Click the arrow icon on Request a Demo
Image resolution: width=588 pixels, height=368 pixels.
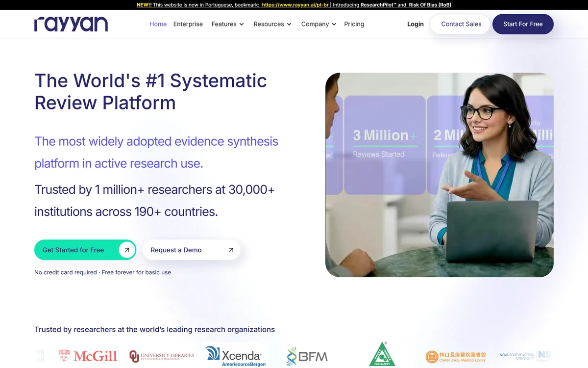pos(231,250)
